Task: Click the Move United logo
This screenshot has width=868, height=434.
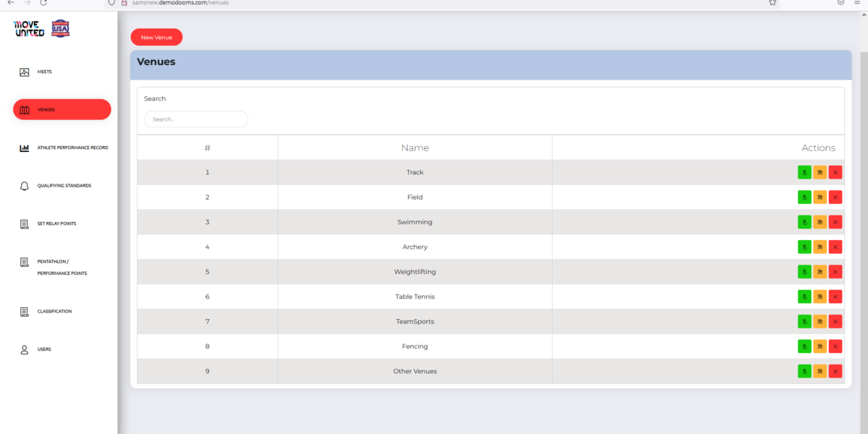Action: (x=29, y=29)
